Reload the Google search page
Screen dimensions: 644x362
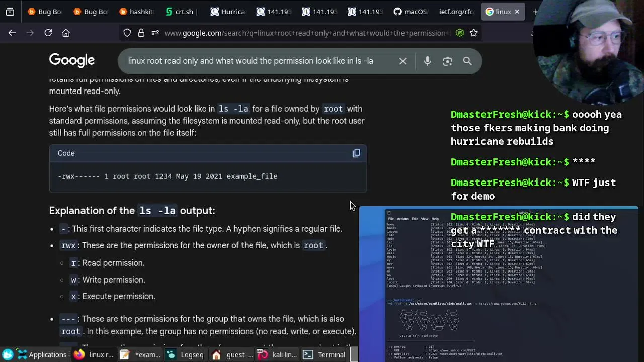(x=48, y=33)
